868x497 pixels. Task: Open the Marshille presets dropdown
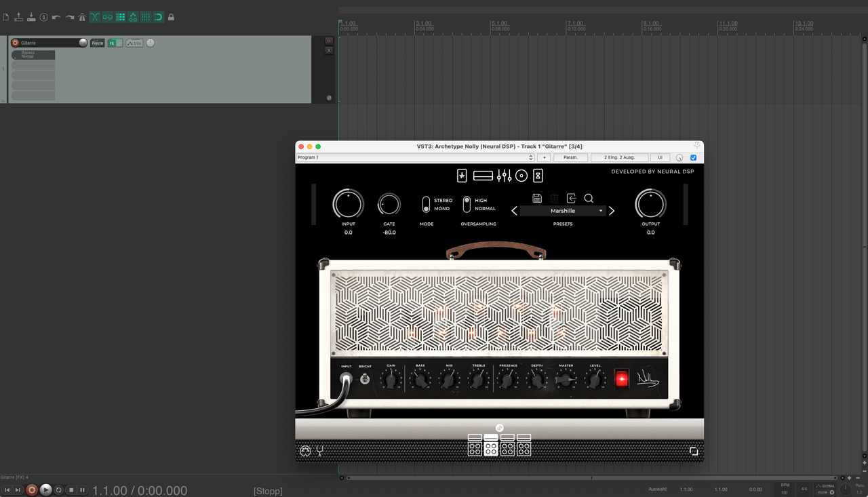(x=563, y=211)
